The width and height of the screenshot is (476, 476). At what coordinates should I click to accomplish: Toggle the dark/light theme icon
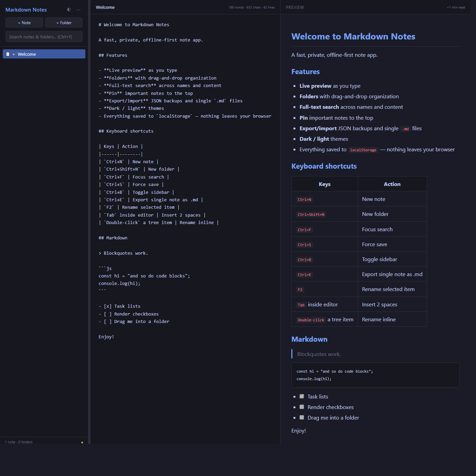pyautogui.click(x=69, y=10)
